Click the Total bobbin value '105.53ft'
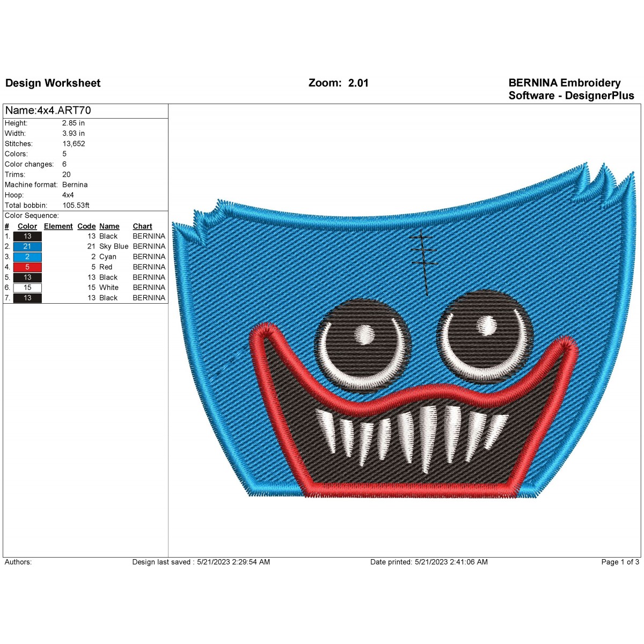This screenshot has width=644, height=644. point(76,206)
